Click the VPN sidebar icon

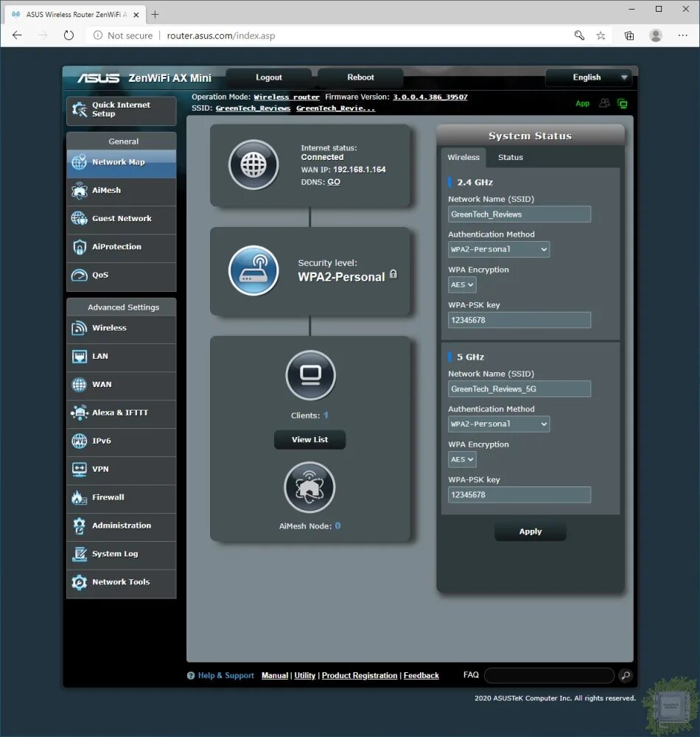click(79, 469)
